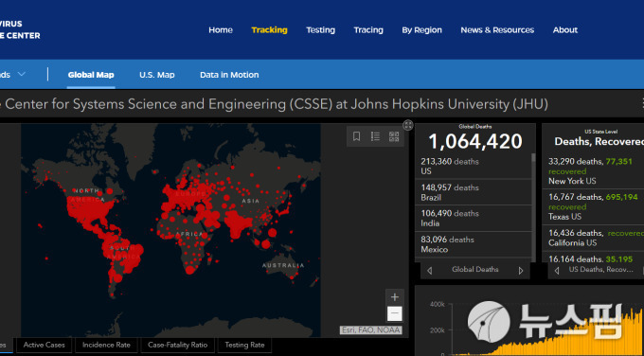
Task: Select the Testing Rate map tab
Action: (x=244, y=345)
